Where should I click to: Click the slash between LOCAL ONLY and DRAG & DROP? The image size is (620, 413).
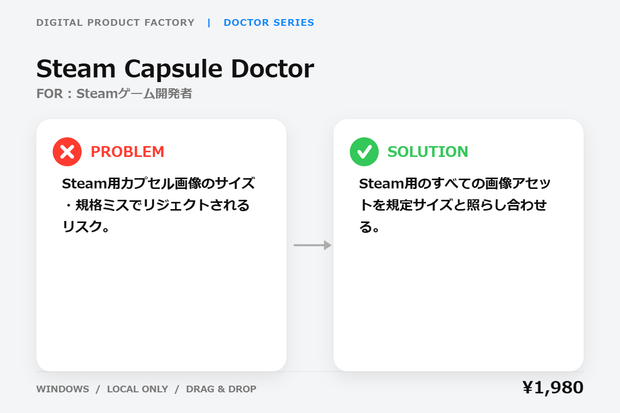[177, 389]
